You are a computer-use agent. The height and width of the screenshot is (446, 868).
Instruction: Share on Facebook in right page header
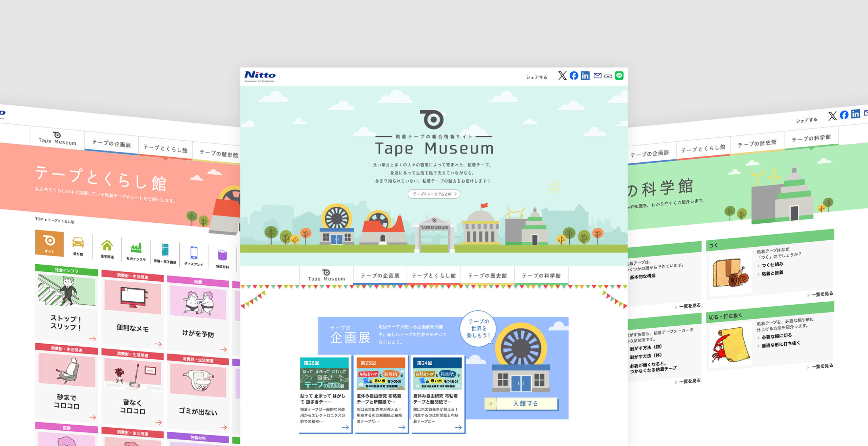click(844, 115)
